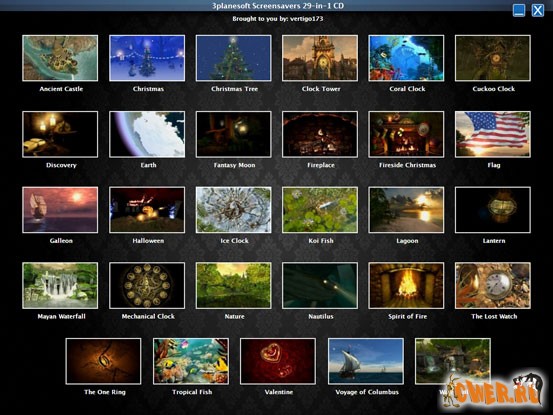The image size is (553, 415).
Task: Click the Halloween text label
Action: coord(148,241)
